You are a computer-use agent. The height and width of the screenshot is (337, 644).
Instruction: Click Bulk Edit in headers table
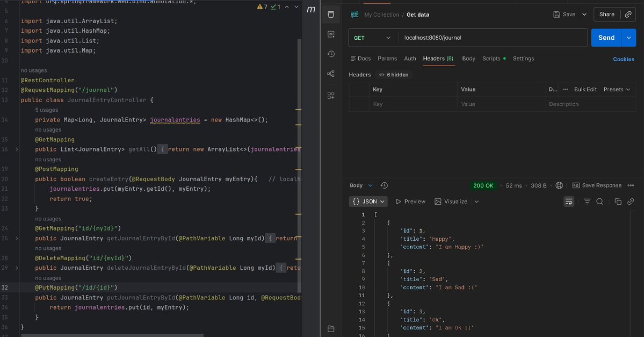pyautogui.click(x=585, y=89)
